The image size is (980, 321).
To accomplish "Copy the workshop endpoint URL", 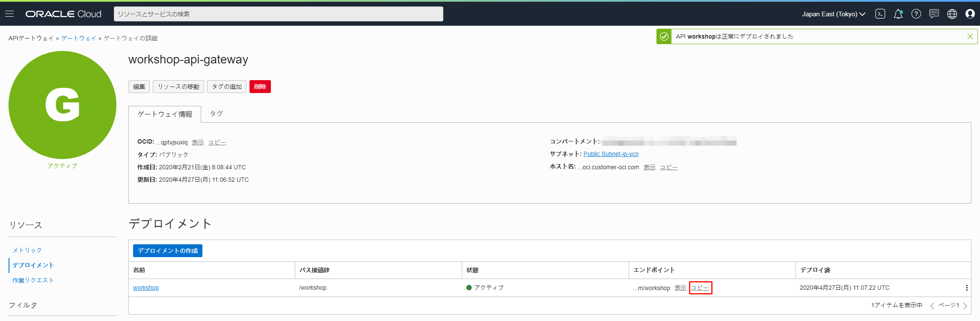I will pos(700,288).
